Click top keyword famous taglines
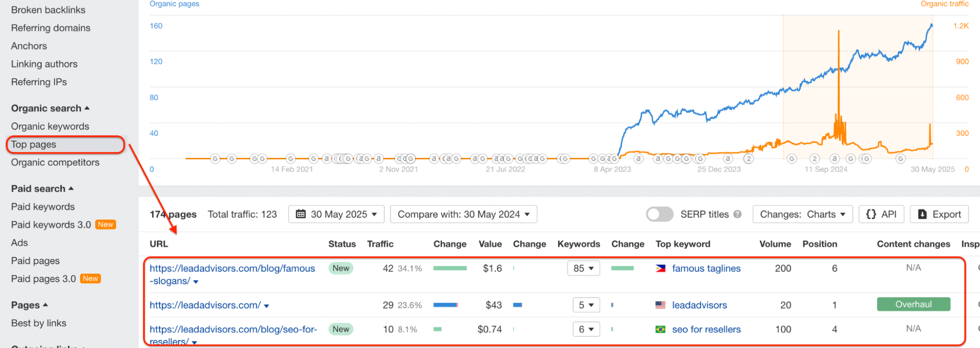This screenshot has width=980, height=348. tap(706, 268)
